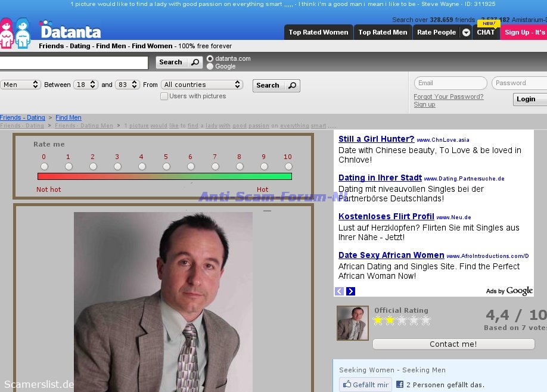Click the Email input field
This screenshot has width=547, height=392.
click(x=450, y=83)
